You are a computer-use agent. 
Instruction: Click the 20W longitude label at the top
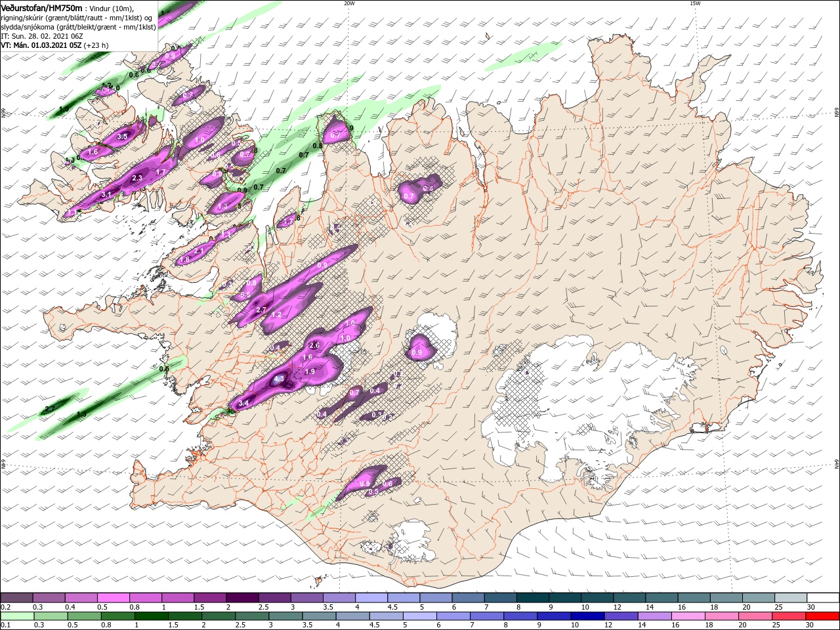pyautogui.click(x=349, y=3)
